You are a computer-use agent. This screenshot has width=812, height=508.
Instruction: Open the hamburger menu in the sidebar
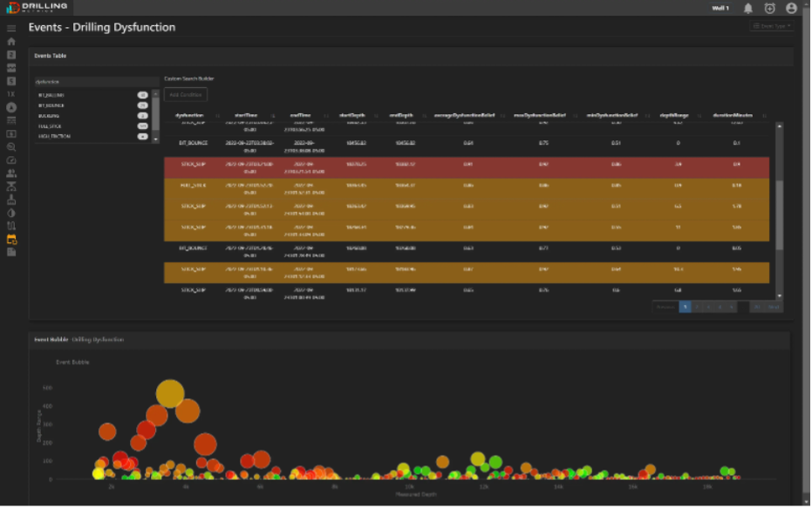coord(11,29)
